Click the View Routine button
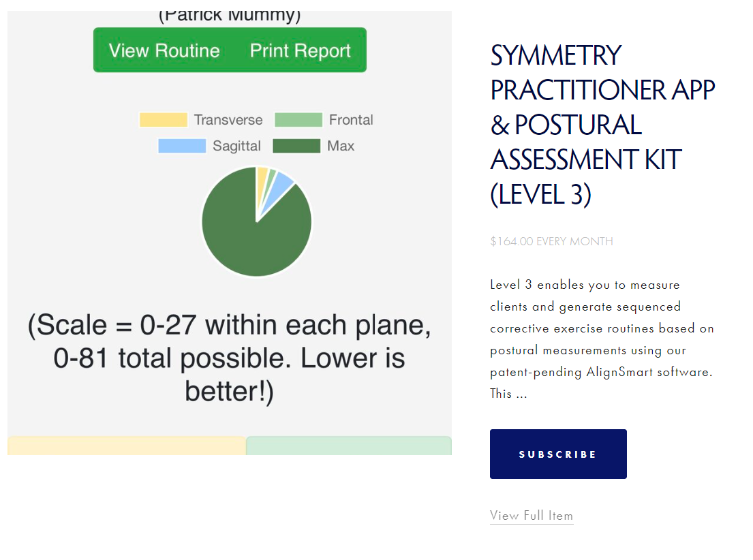Viewport: 753px width, 560px height. point(164,51)
